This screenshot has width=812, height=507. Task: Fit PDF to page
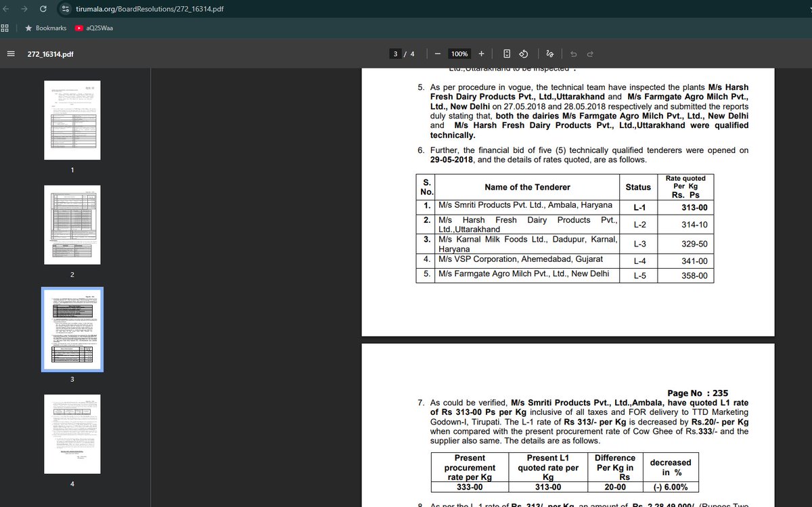[x=507, y=54]
